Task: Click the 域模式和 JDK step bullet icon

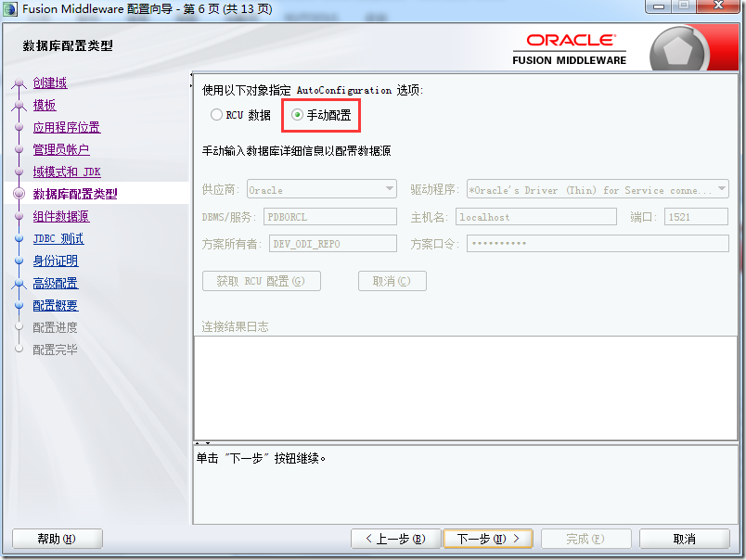Action: coord(19,172)
